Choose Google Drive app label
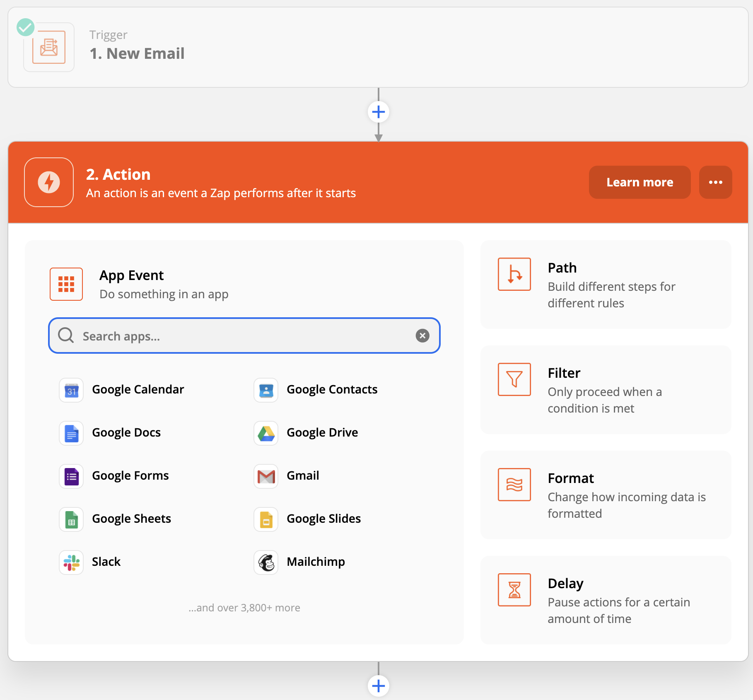The image size is (753, 700). click(x=322, y=432)
